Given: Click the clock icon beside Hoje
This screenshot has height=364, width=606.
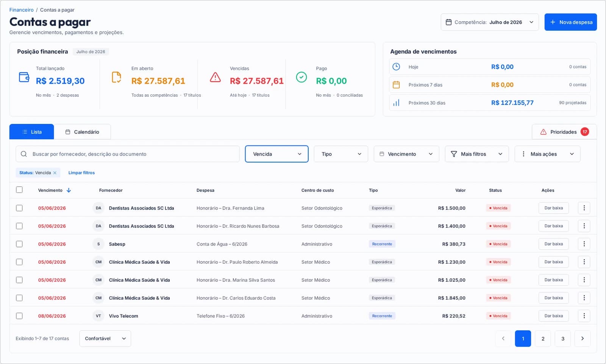Looking at the screenshot, I should pos(396,67).
